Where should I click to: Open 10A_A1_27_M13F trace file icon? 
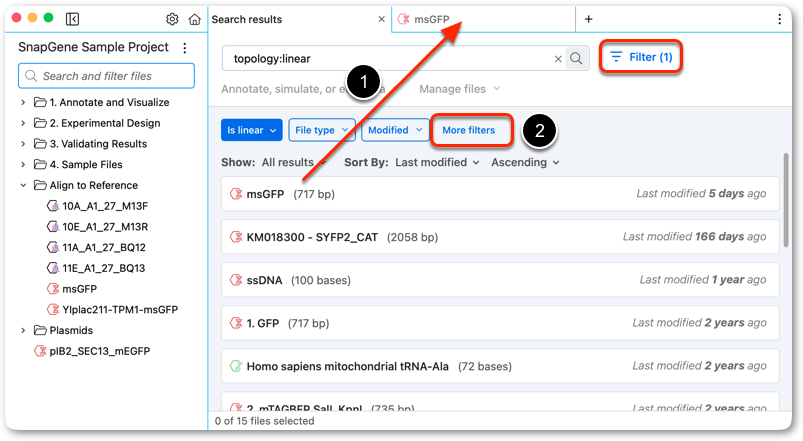pos(53,206)
